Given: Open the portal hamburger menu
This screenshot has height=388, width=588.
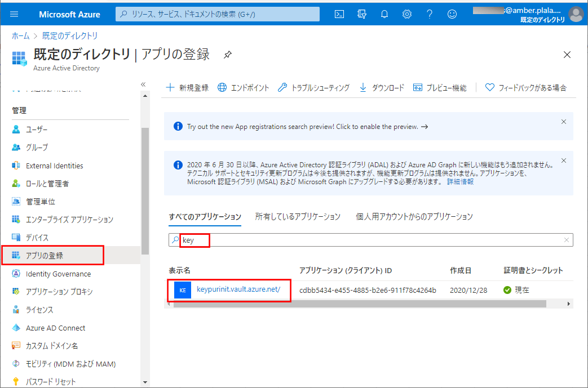Looking at the screenshot, I should point(14,14).
